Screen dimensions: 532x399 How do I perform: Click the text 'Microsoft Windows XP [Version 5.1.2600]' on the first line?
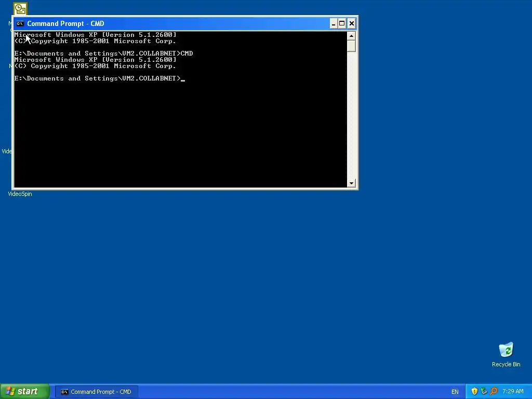coord(96,35)
